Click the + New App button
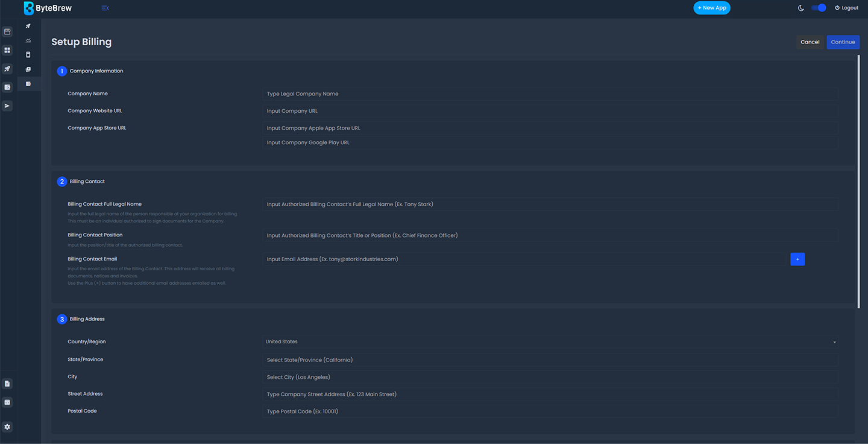This screenshot has height=444, width=868. [x=711, y=8]
